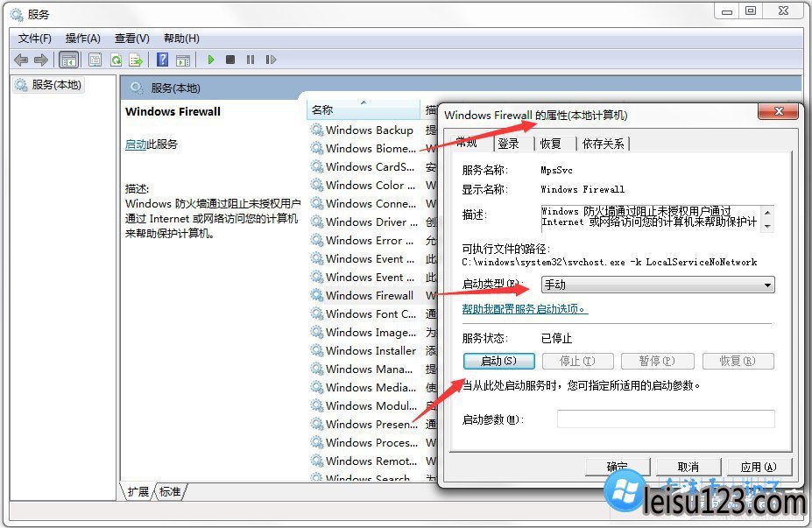
Task: Open the 操作(A) menu
Action: 83,39
